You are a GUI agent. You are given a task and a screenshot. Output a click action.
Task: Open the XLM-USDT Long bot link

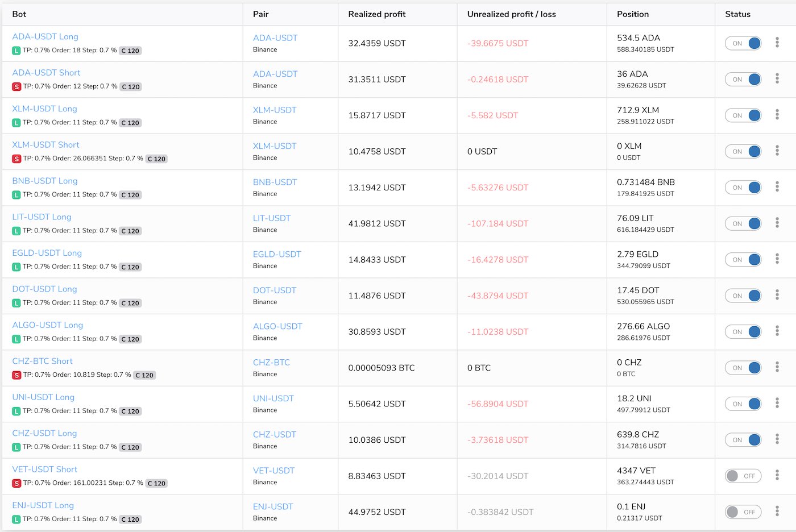click(x=44, y=109)
